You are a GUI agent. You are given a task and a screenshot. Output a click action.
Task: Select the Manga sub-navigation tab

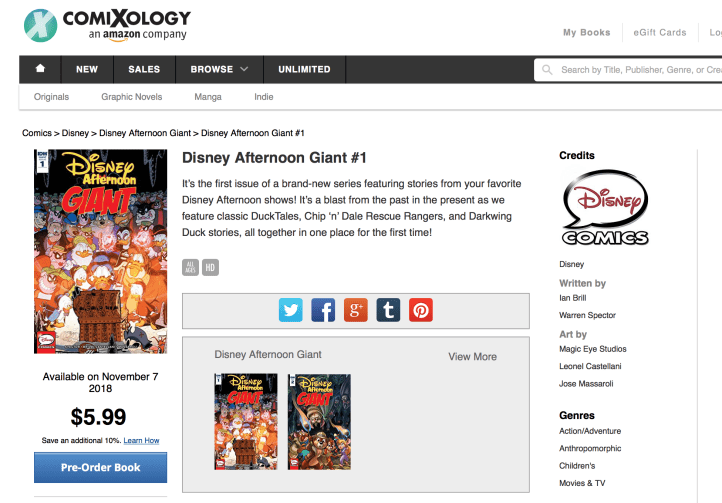(x=208, y=97)
